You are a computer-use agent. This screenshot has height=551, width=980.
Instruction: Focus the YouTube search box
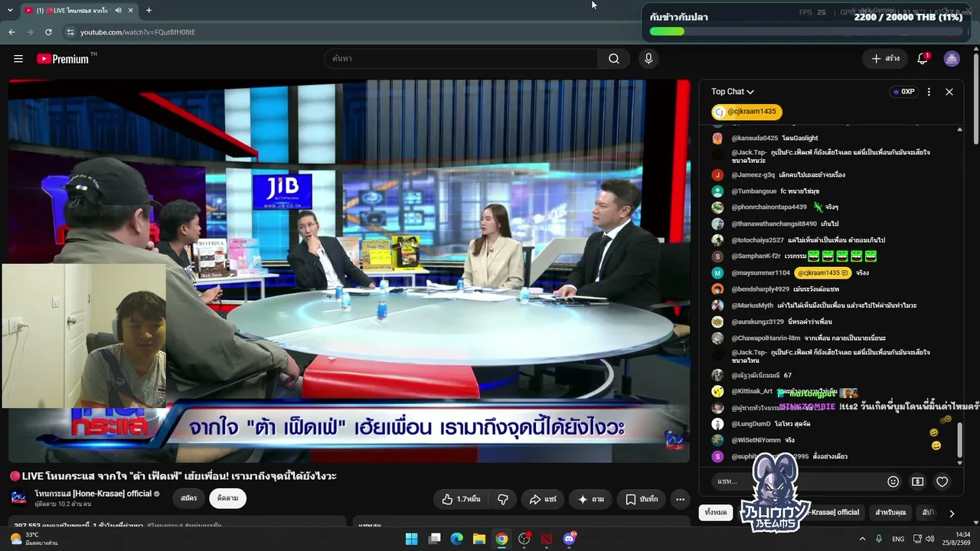pos(462,59)
